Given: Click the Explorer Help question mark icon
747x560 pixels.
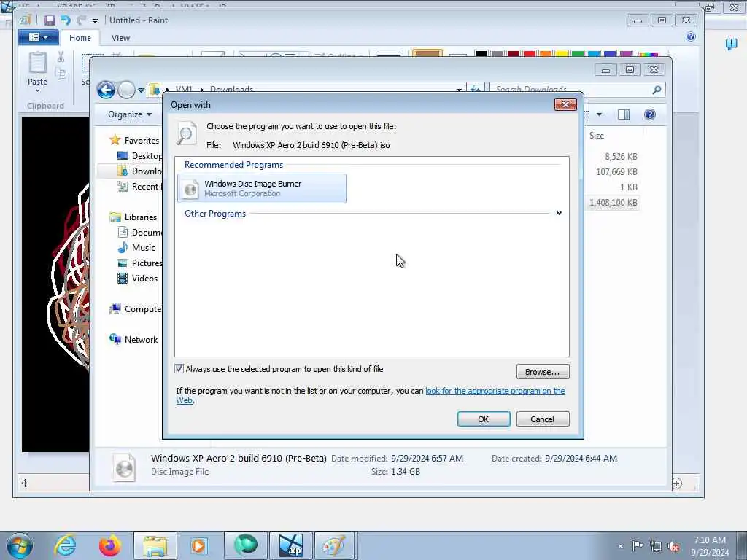Looking at the screenshot, I should click(x=649, y=114).
